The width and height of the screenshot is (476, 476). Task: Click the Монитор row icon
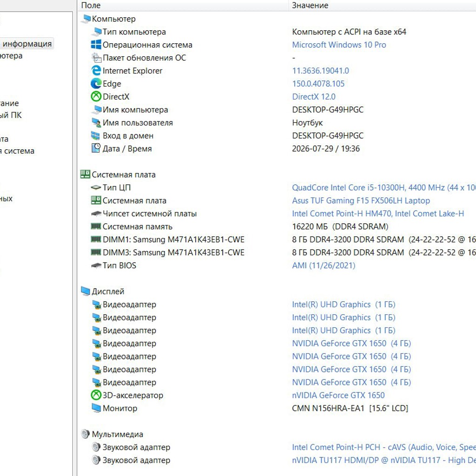[96, 408]
